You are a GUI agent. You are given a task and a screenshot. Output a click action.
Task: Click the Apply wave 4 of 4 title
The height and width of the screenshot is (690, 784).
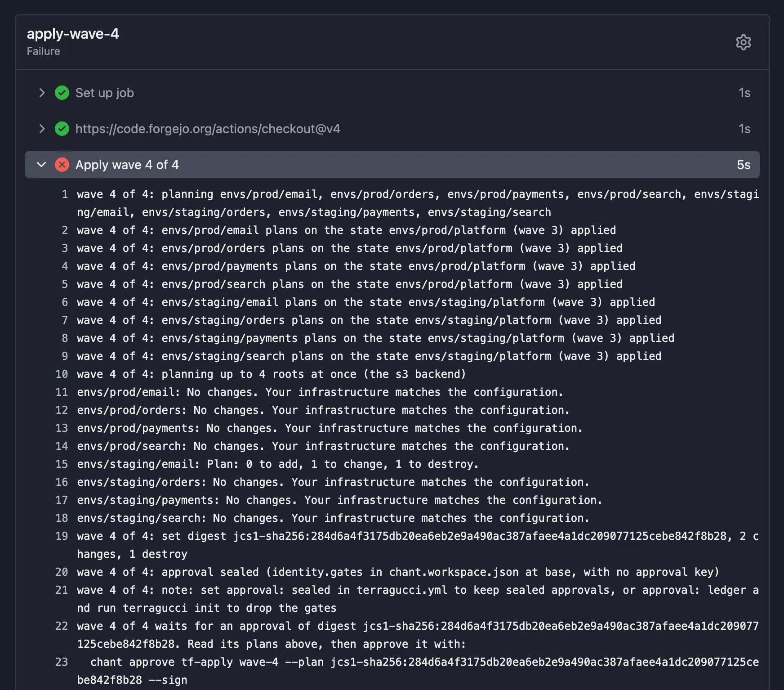click(127, 165)
